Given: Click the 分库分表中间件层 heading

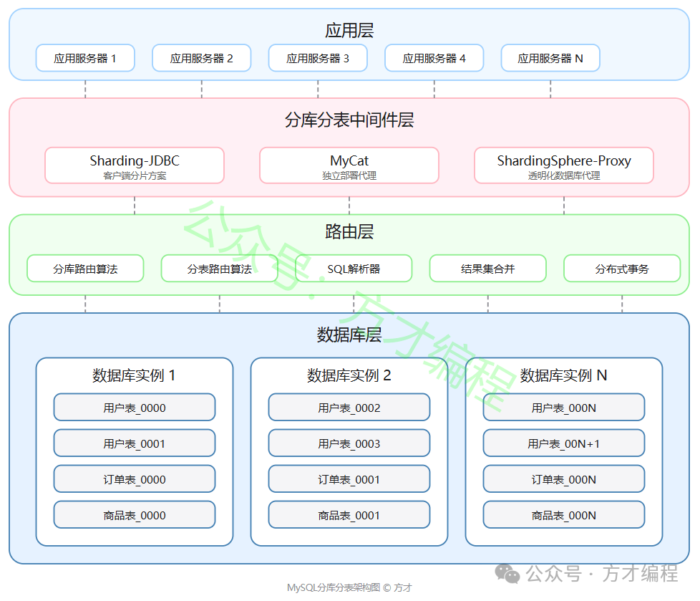Looking at the screenshot, I should 349,120.
